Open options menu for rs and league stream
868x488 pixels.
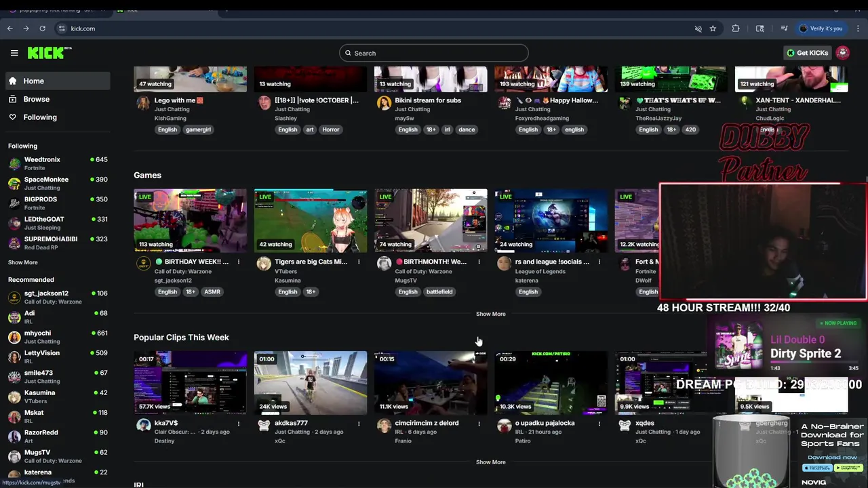599,262
